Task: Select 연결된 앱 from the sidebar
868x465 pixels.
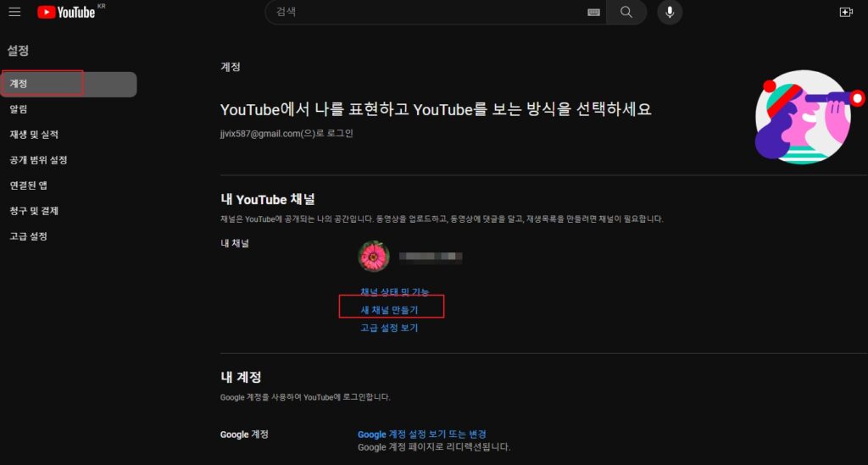Action: coord(27,185)
